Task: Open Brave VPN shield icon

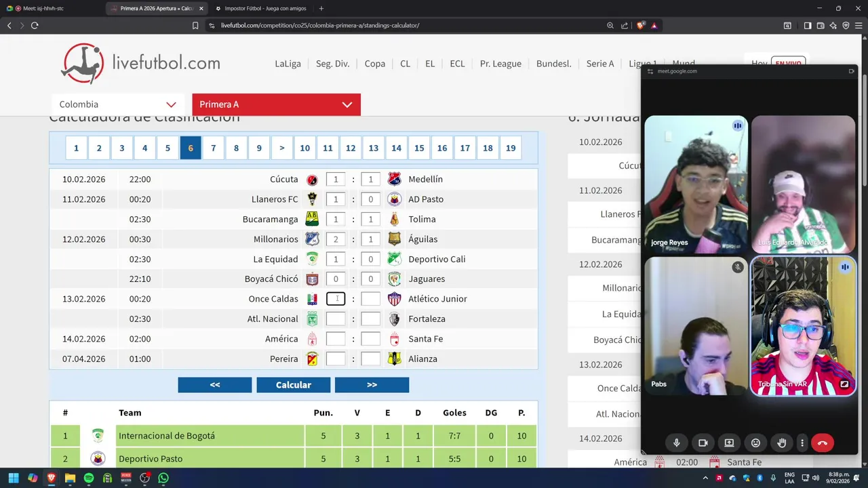Action: pos(846,26)
